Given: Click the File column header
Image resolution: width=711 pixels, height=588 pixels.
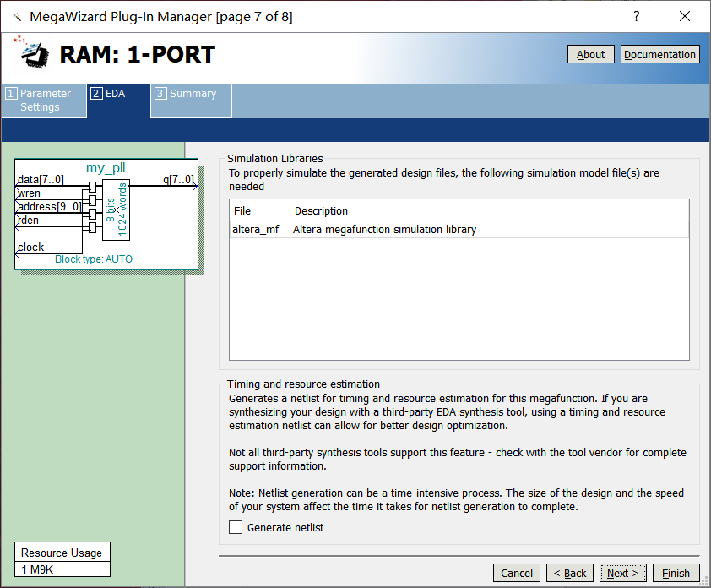Looking at the screenshot, I should [243, 210].
